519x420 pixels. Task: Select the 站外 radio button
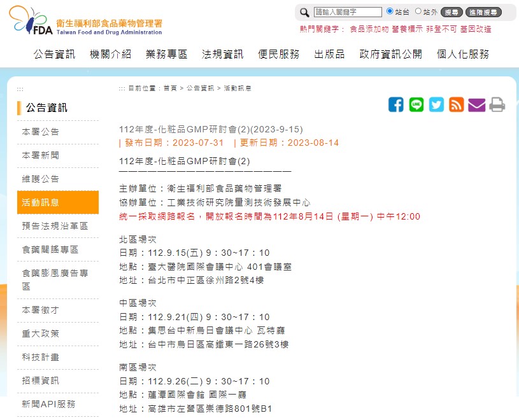click(x=418, y=11)
